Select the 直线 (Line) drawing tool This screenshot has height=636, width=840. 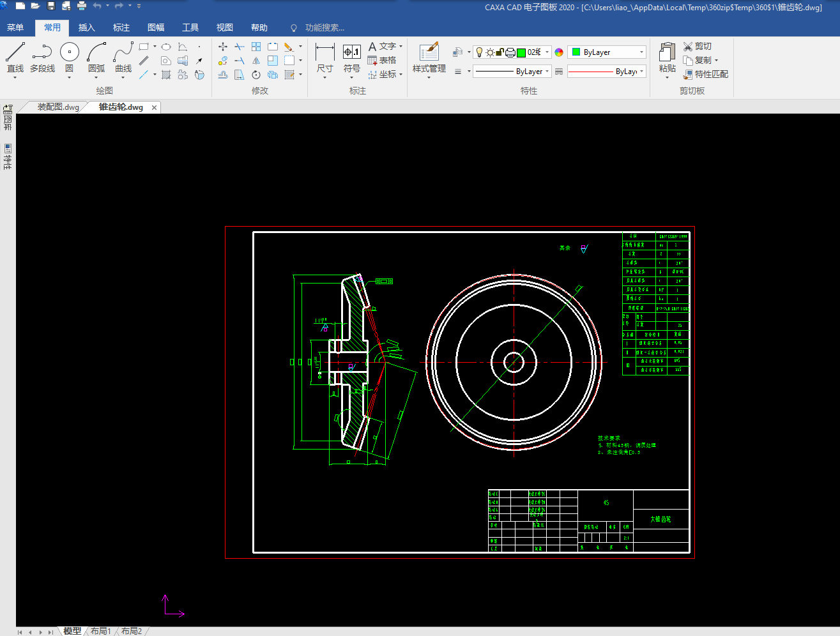(x=15, y=52)
